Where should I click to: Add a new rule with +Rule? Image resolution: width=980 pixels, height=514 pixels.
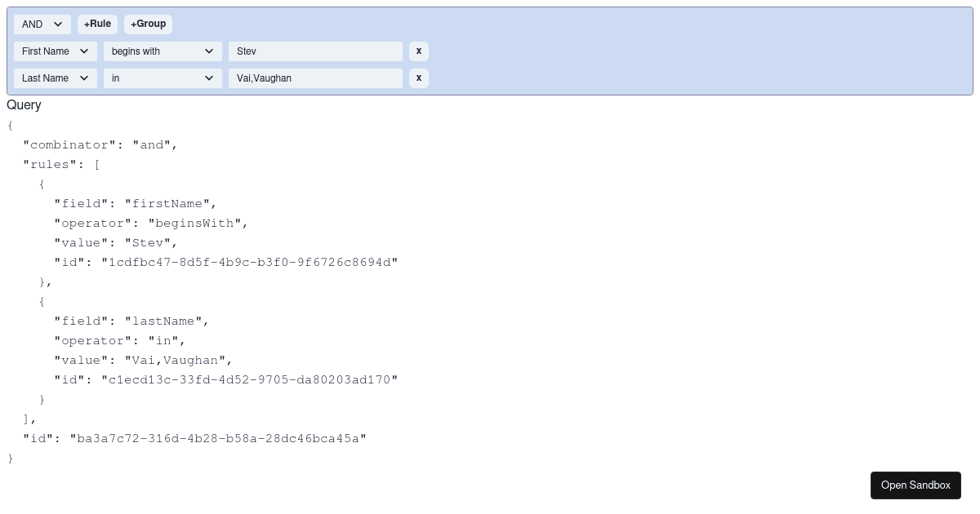[96, 24]
